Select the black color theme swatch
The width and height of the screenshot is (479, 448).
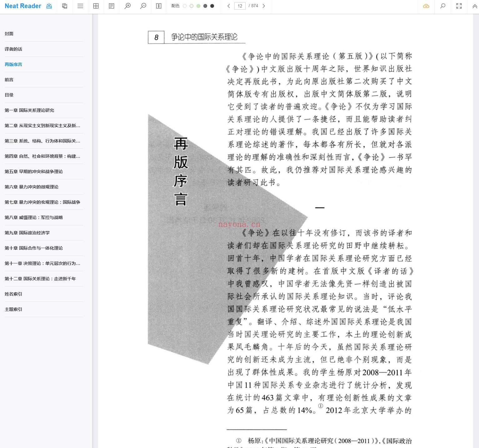click(x=212, y=6)
